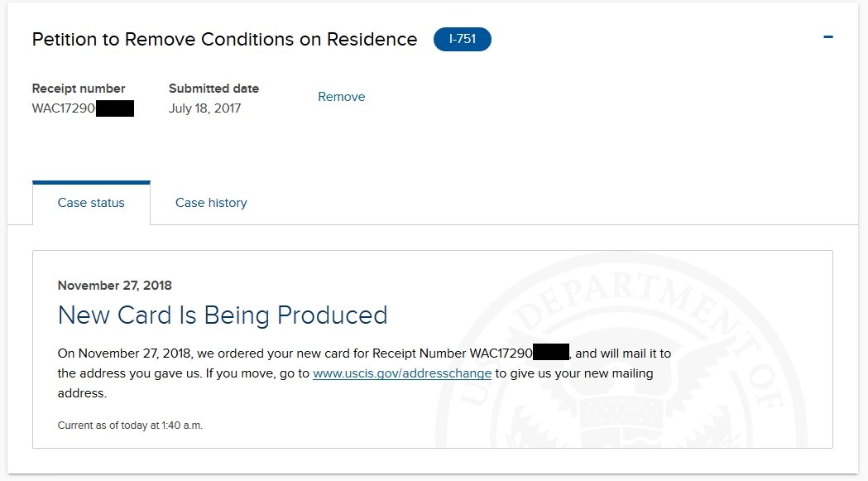Switch to the Case history tab

[x=211, y=203]
